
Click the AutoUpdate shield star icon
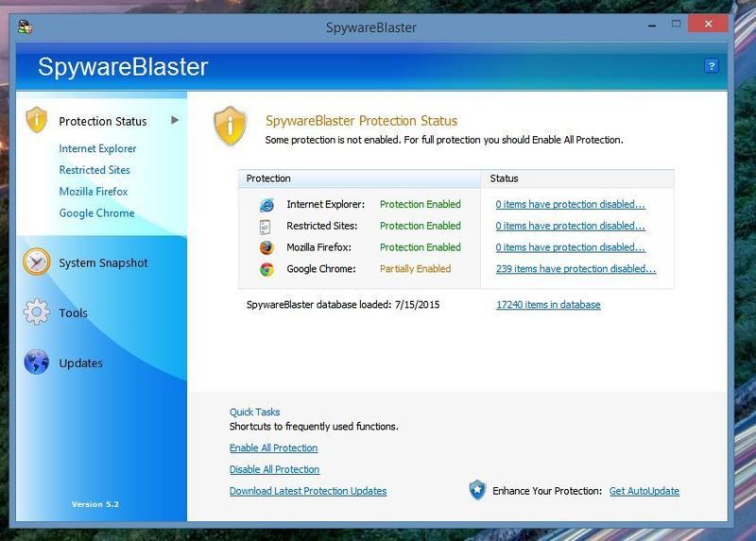pos(478,490)
